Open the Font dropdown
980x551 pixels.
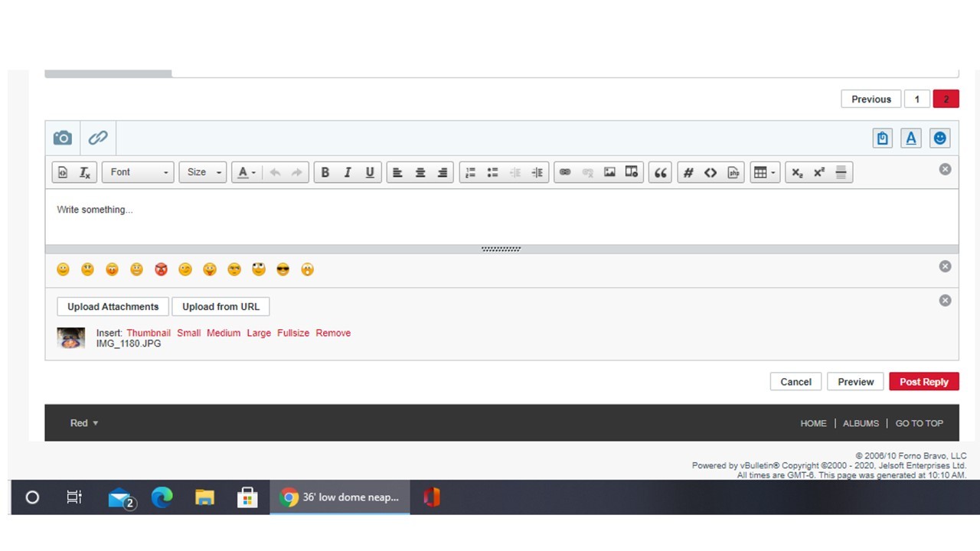coord(138,172)
